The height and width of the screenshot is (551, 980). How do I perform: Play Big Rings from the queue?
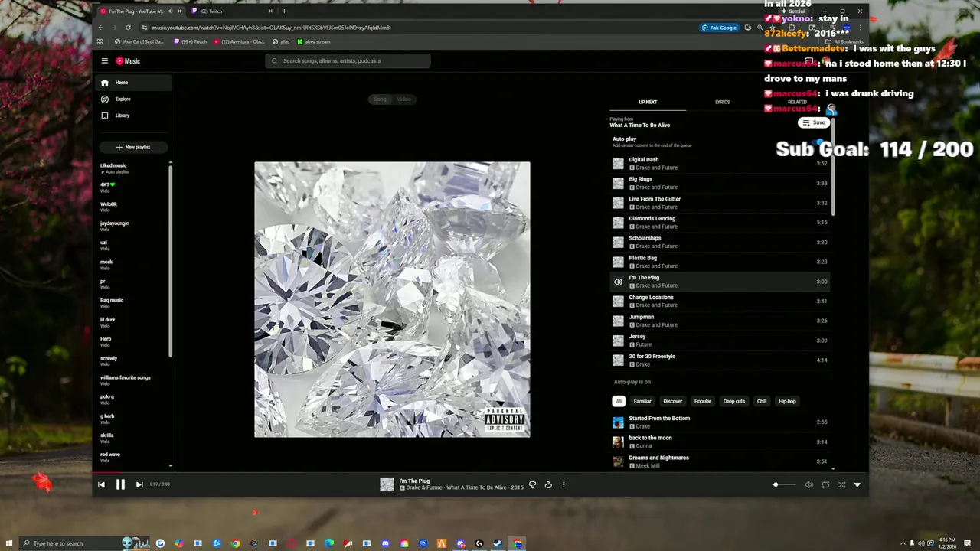[x=720, y=183]
